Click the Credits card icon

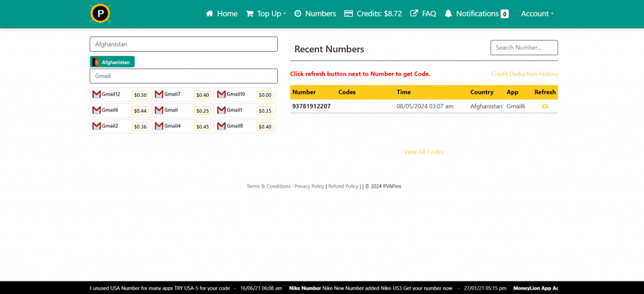348,14
